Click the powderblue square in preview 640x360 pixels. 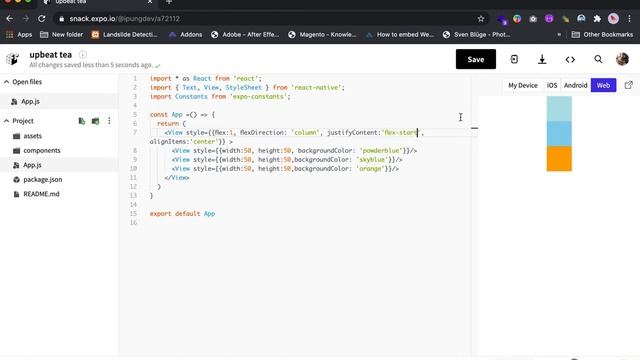tap(559, 109)
